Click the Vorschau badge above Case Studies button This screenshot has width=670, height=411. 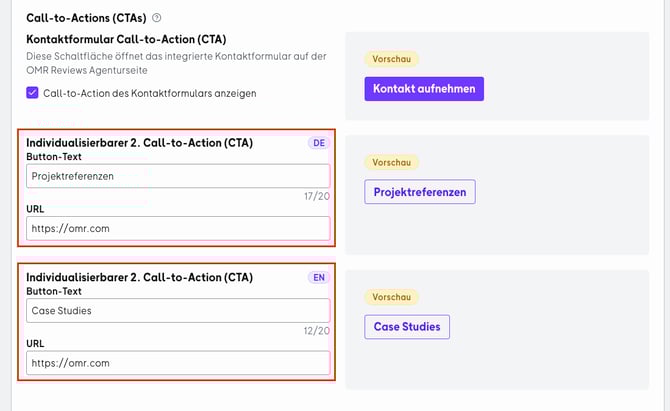(391, 297)
